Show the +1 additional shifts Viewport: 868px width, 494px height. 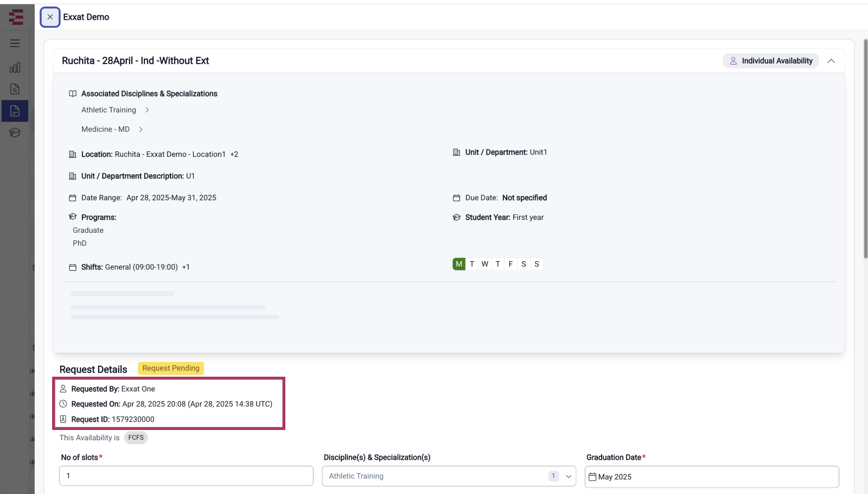click(186, 267)
